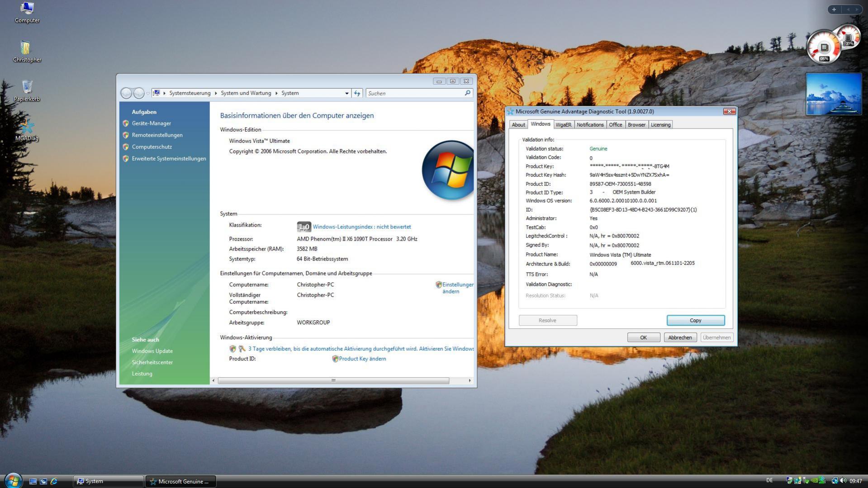Click Switch Between Windows in Quick Launch
The height and width of the screenshot is (488, 868).
[x=43, y=481]
